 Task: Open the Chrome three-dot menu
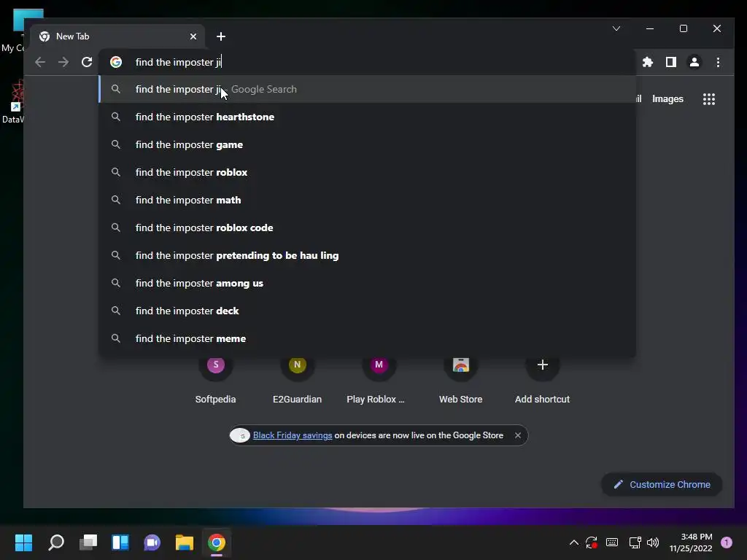pyautogui.click(x=718, y=62)
